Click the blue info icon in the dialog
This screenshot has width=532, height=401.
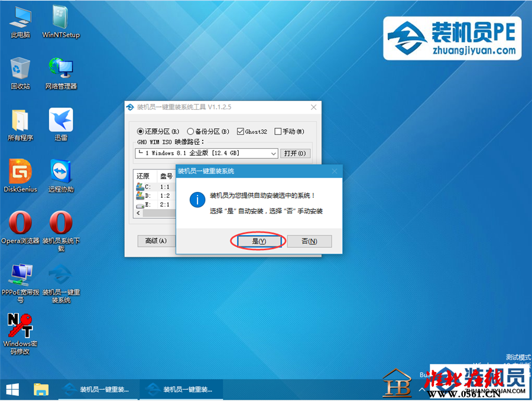[x=197, y=200]
